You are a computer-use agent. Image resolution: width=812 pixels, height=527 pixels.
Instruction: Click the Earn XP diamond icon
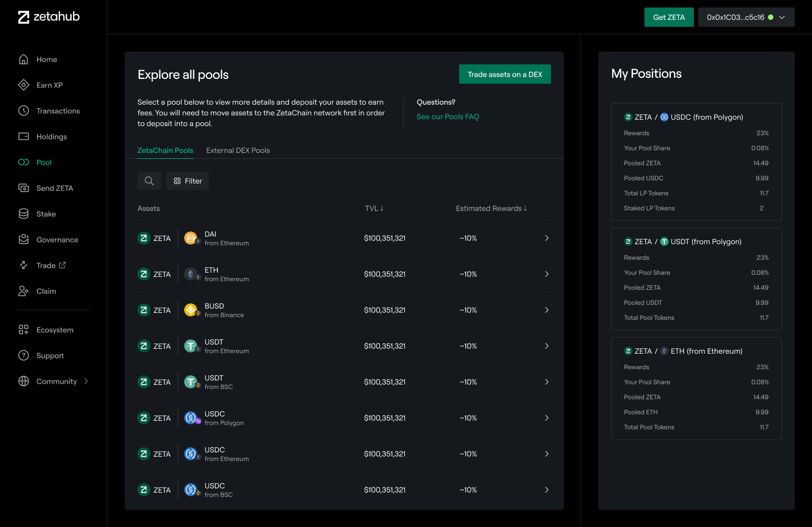tap(24, 85)
